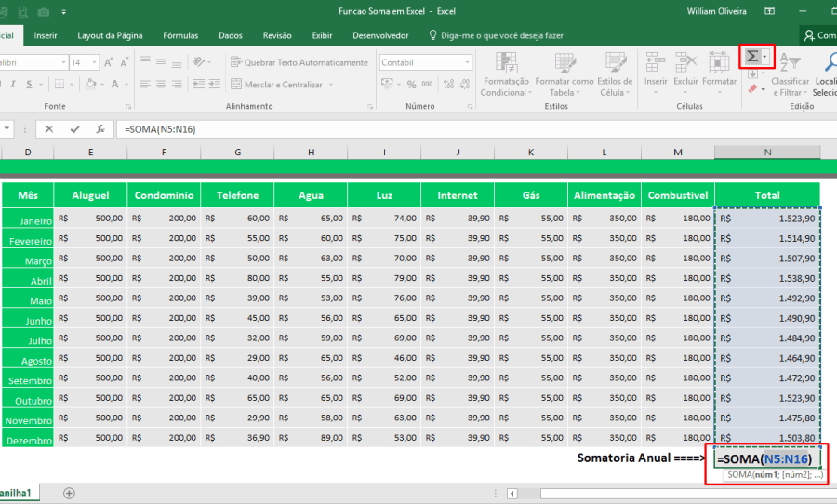This screenshot has width=837, height=504.
Task: Toggle underline formatting
Action: (x=29, y=85)
